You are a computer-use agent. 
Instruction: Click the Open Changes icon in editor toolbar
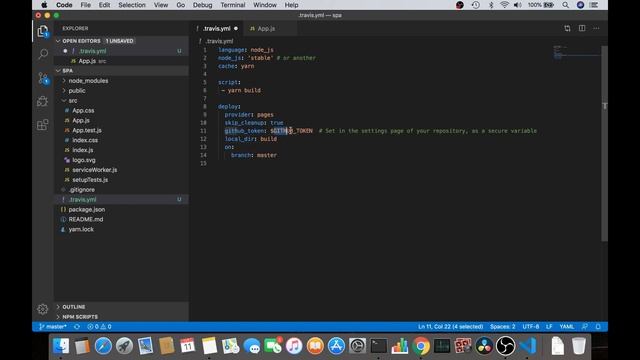[567, 28]
